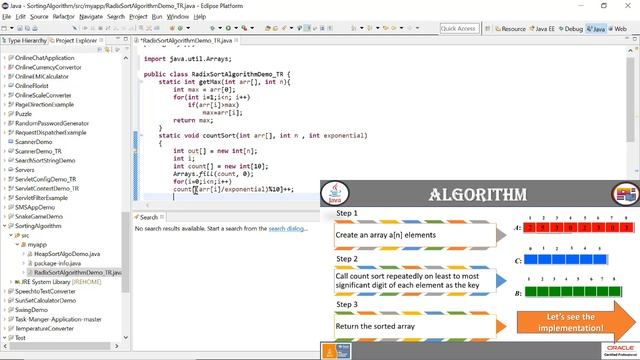Click the Save All toolbar icon
640x360 pixels.
pyautogui.click(x=27, y=28)
